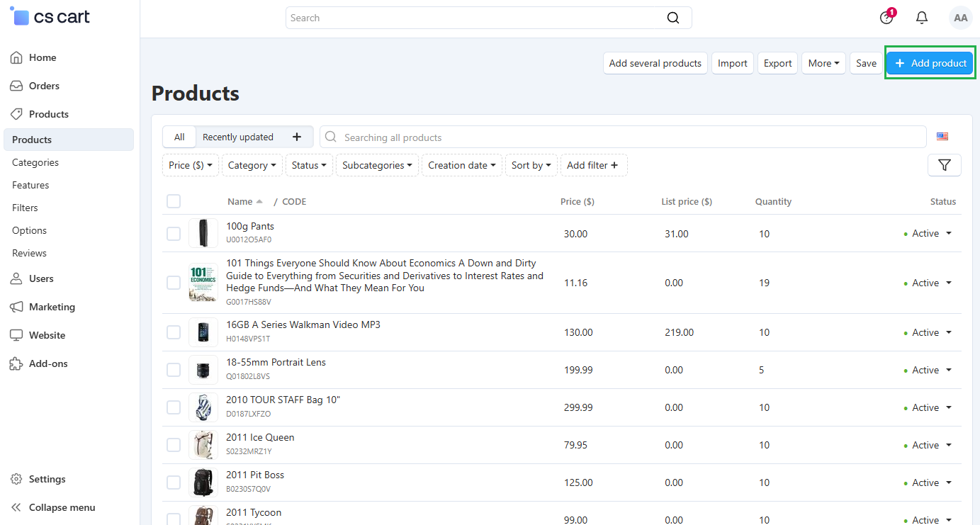Click the AA user avatar
The width and height of the screenshot is (980, 525).
[x=961, y=18]
